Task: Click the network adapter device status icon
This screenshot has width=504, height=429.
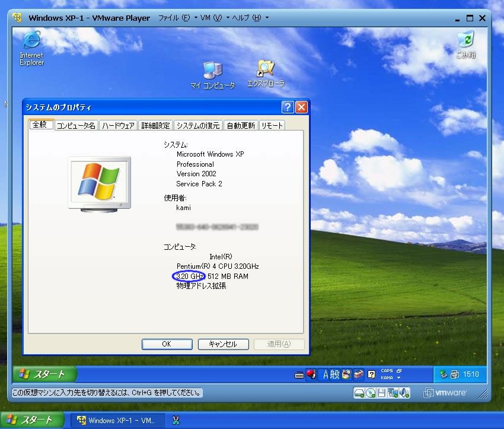Action: [x=393, y=393]
